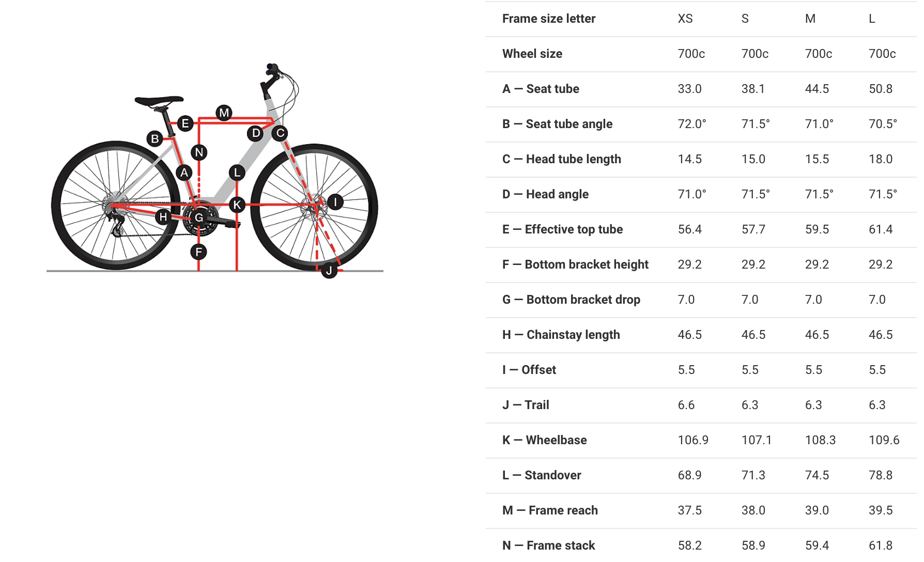Click the E marker below the saddle
This screenshot has height=562, width=924.
point(185,123)
